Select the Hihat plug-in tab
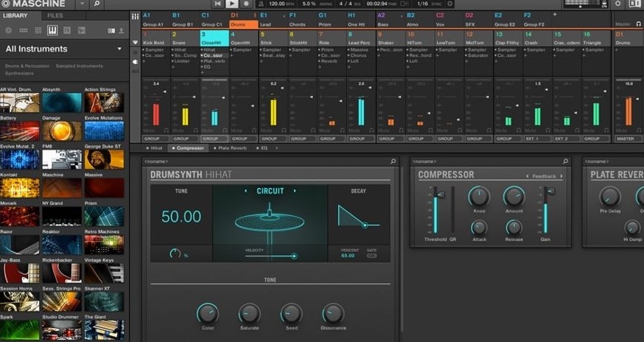This screenshot has width=644, height=342. pos(155,148)
